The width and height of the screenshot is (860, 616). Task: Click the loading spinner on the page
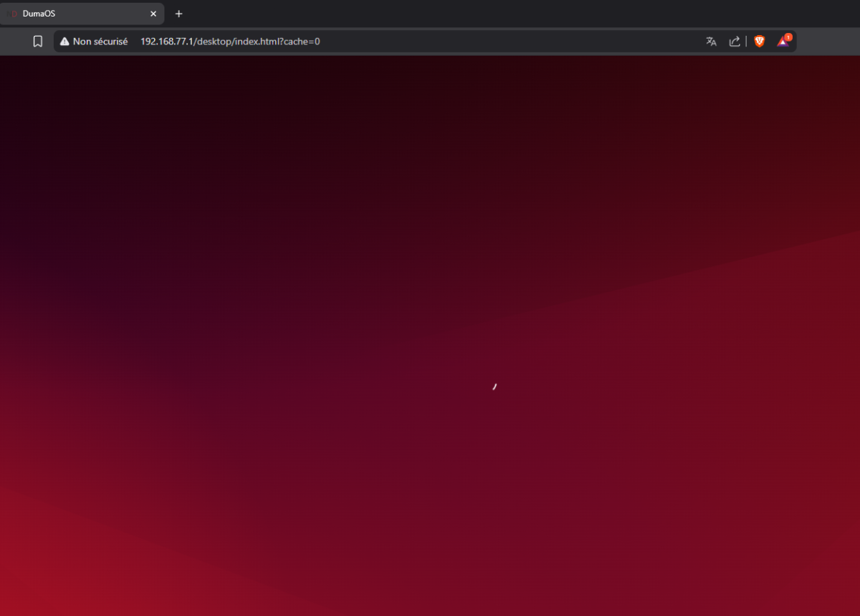[x=494, y=387]
